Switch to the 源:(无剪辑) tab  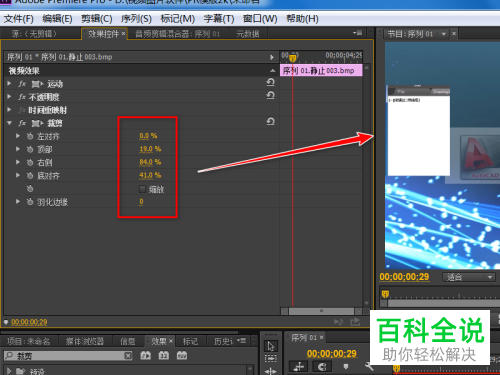[34, 34]
